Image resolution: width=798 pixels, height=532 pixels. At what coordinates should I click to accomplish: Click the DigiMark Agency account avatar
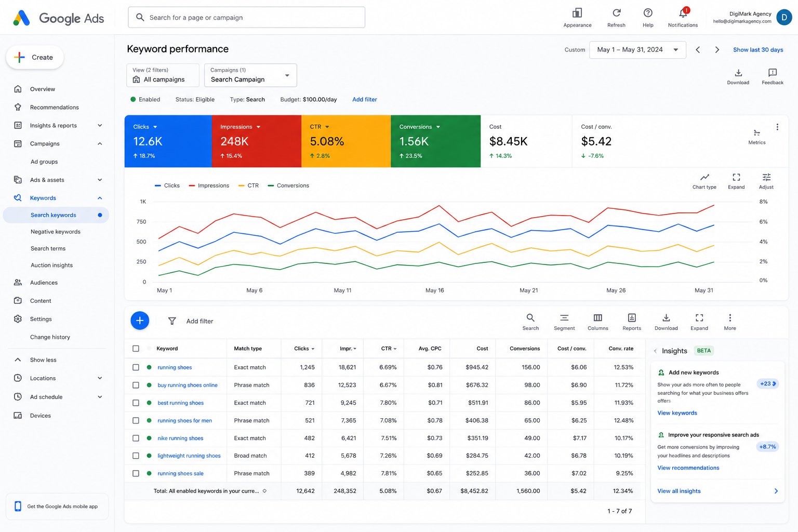784,17
